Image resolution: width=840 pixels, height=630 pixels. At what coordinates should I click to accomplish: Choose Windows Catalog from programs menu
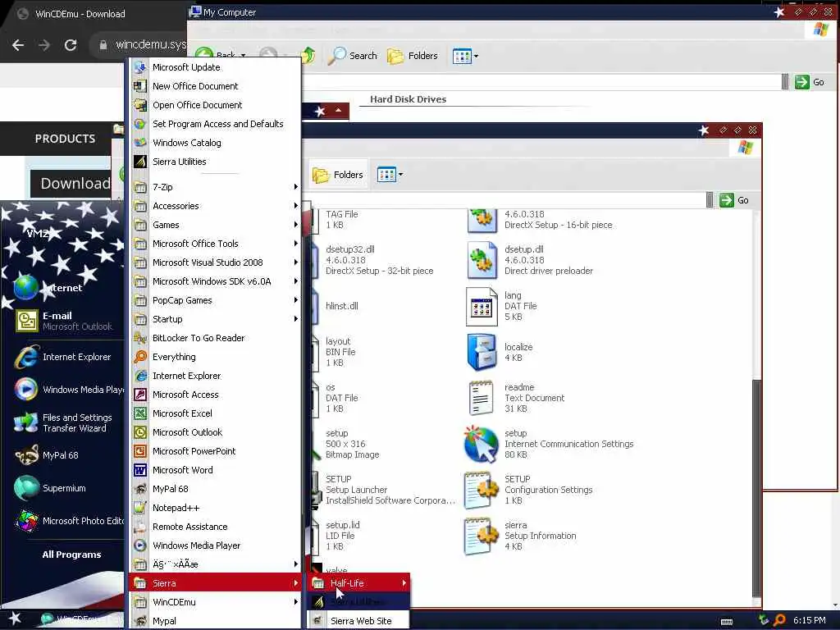186,143
